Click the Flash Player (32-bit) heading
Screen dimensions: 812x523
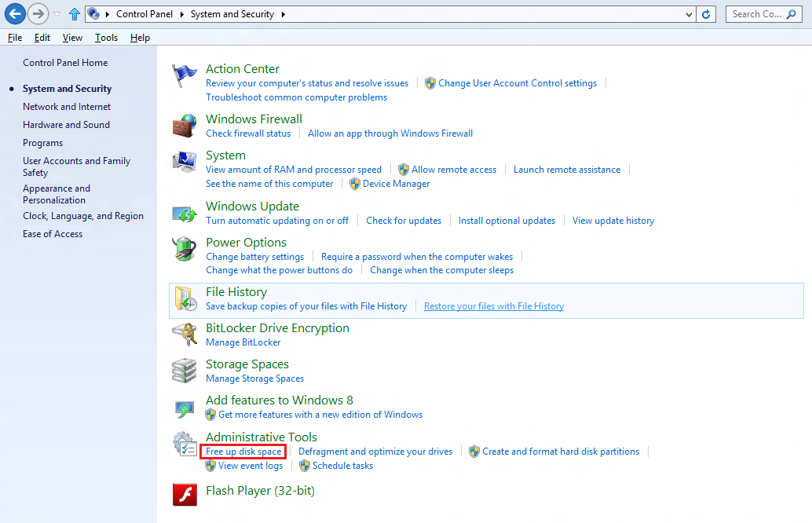[260, 490]
